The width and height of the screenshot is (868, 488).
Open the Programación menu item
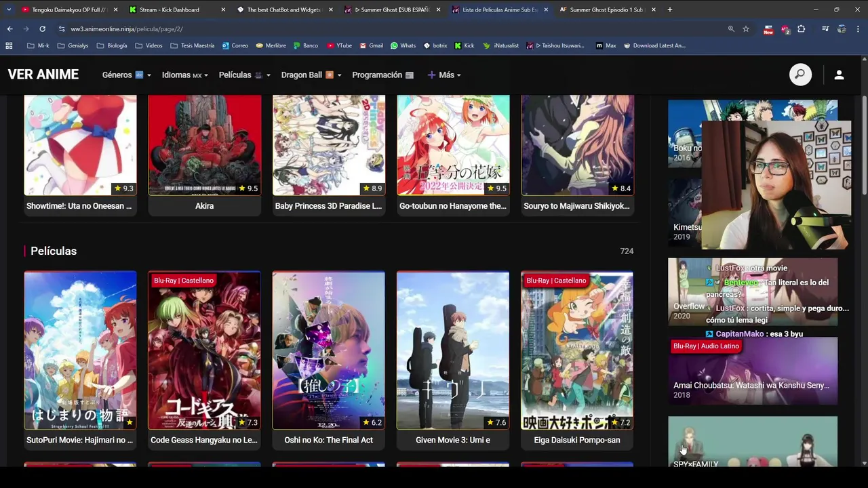point(383,75)
